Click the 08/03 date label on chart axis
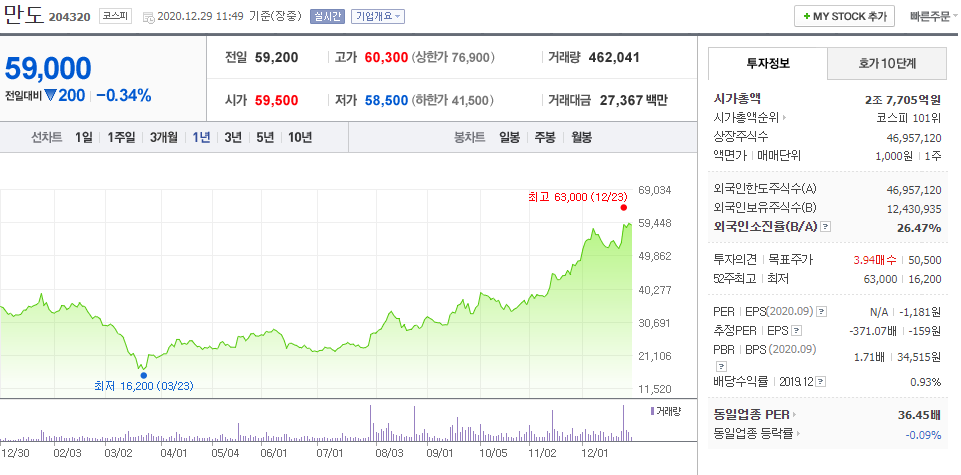 pyautogui.click(x=389, y=453)
